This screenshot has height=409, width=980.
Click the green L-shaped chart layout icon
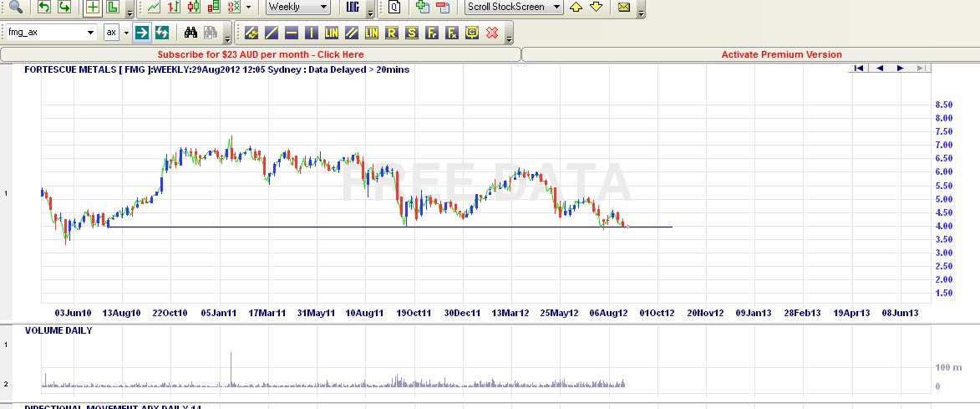point(113,7)
